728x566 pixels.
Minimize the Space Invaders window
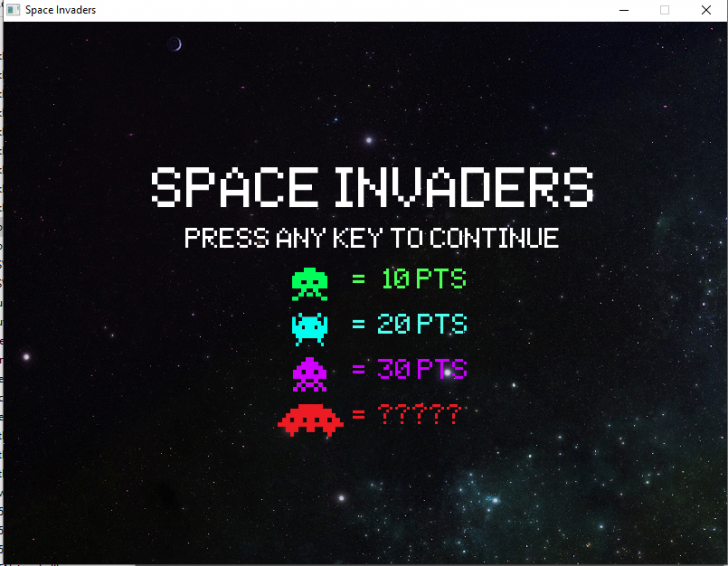(x=624, y=10)
